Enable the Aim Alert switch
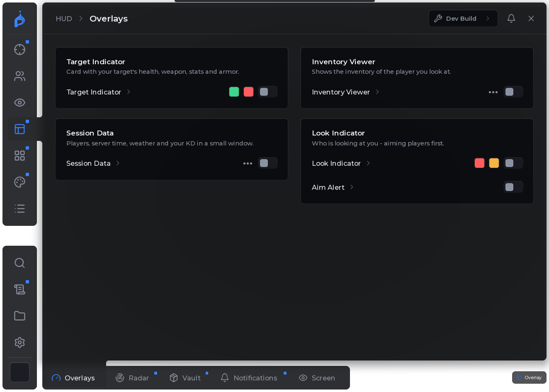The height and width of the screenshot is (392, 549). point(513,187)
